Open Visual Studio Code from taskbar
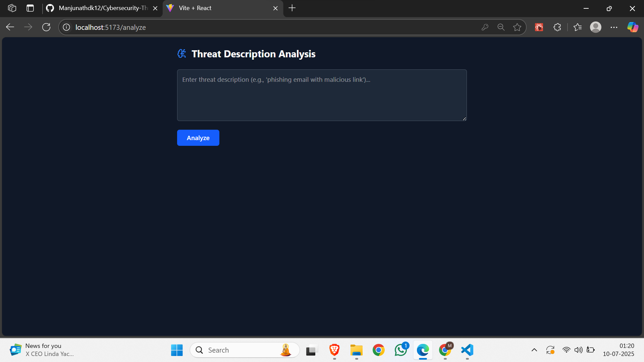The image size is (644, 362). pyautogui.click(x=467, y=350)
